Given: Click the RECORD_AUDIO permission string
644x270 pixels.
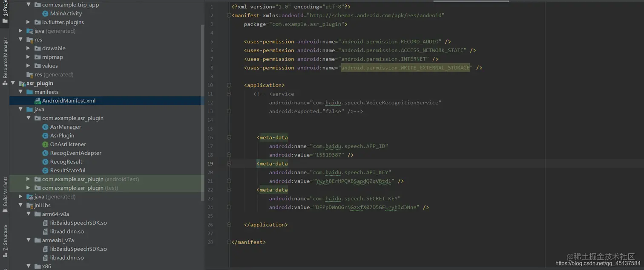Looking at the screenshot, I should tap(390, 41).
